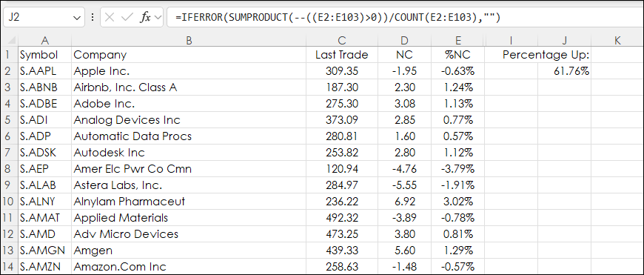Select column B header

coord(189,40)
